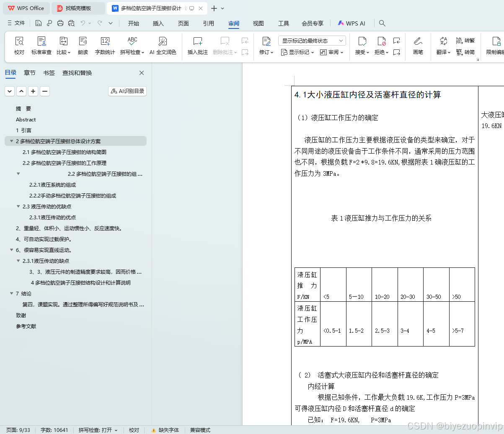Open the 引用 ribbon tab
The width and height of the screenshot is (504, 434).
coord(209,23)
